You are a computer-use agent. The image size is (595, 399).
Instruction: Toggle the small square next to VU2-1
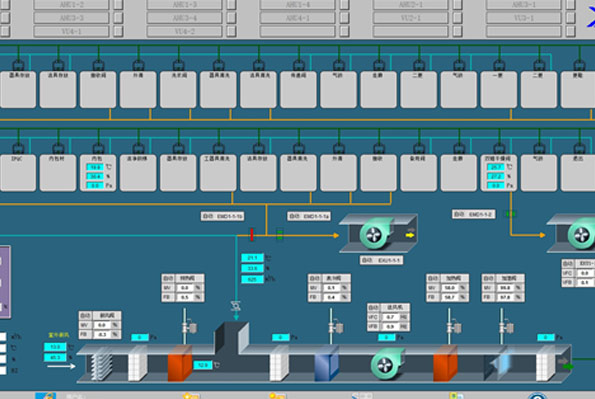tap(458, 18)
